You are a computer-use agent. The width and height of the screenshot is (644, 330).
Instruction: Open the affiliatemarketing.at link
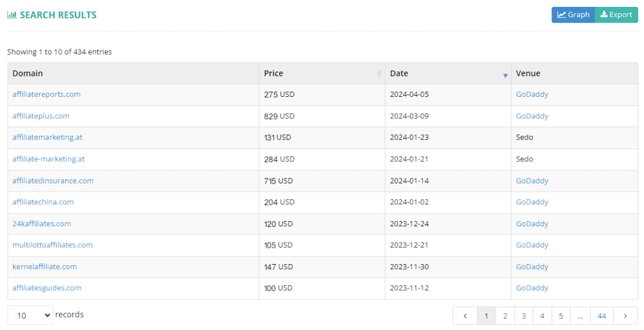tap(47, 138)
